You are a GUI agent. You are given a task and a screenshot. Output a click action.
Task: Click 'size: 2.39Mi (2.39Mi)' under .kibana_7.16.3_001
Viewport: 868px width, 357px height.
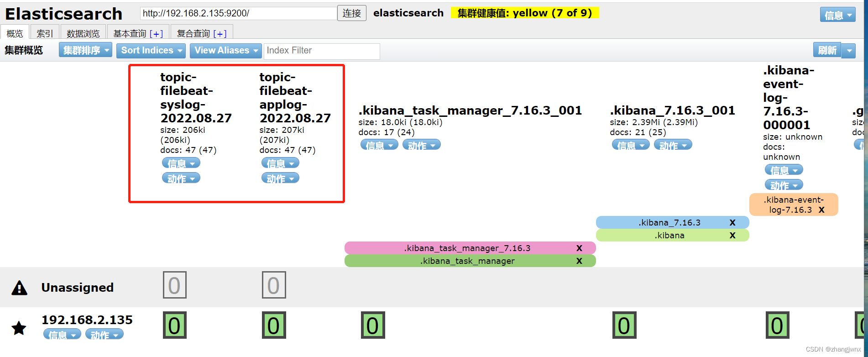point(654,122)
